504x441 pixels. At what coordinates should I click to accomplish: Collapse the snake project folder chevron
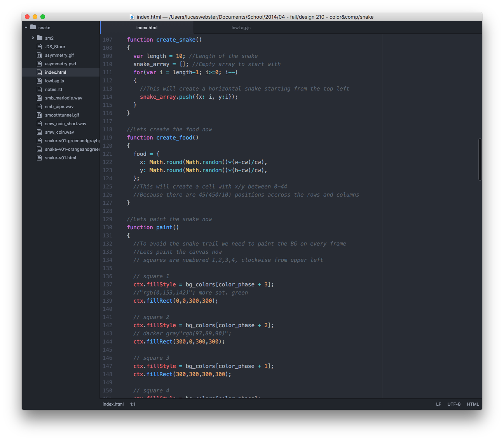click(26, 28)
